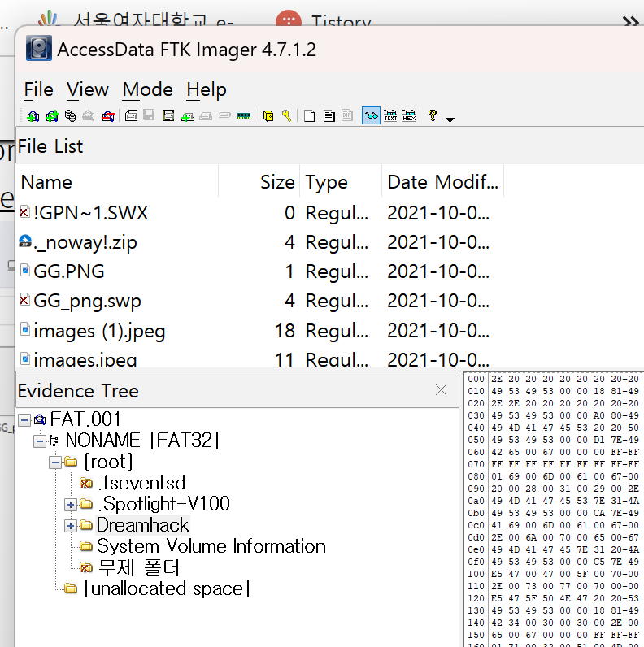Click the greyed Create Custom Content Image icon
This screenshot has width=644, height=647.
tap(206, 117)
